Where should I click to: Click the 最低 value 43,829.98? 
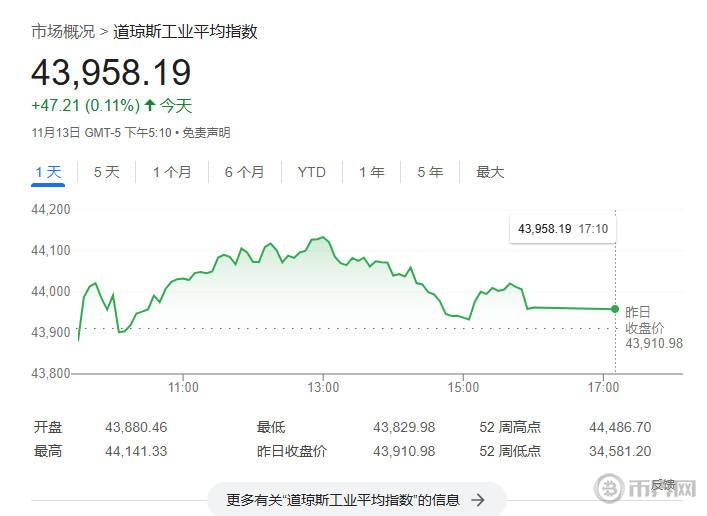point(404,427)
